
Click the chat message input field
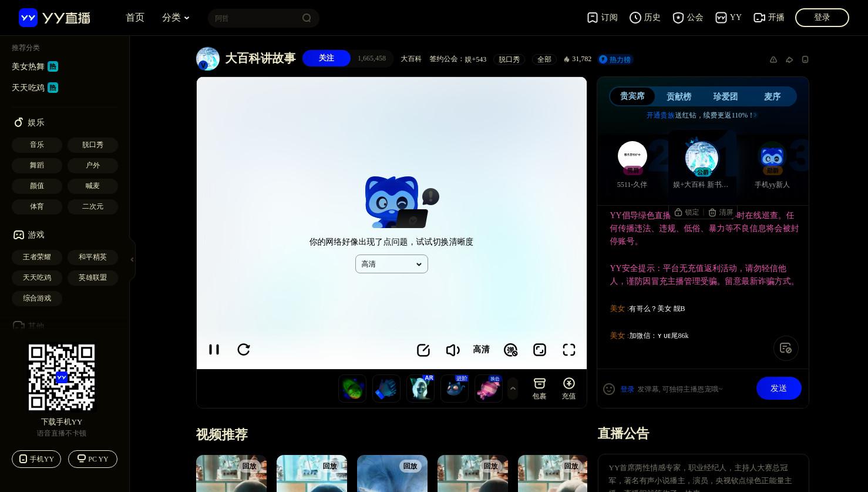tap(693, 389)
